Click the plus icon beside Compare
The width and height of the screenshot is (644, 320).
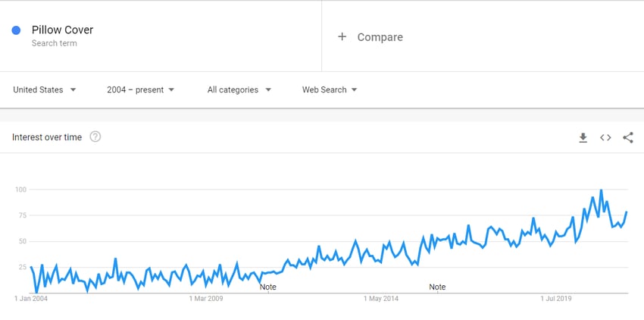342,37
